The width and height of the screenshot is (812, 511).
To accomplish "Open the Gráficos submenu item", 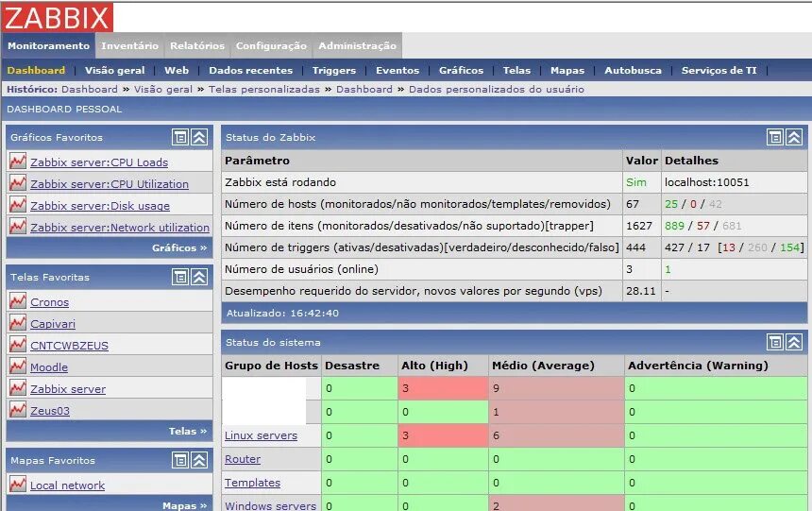I will pos(461,70).
